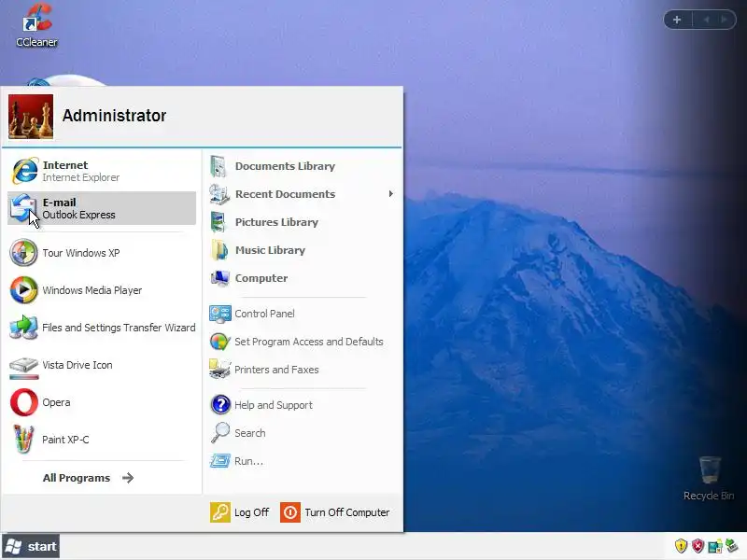Open Files and Settings Transfer Wizard
The width and height of the screenshot is (747, 560).
pyautogui.click(x=102, y=328)
